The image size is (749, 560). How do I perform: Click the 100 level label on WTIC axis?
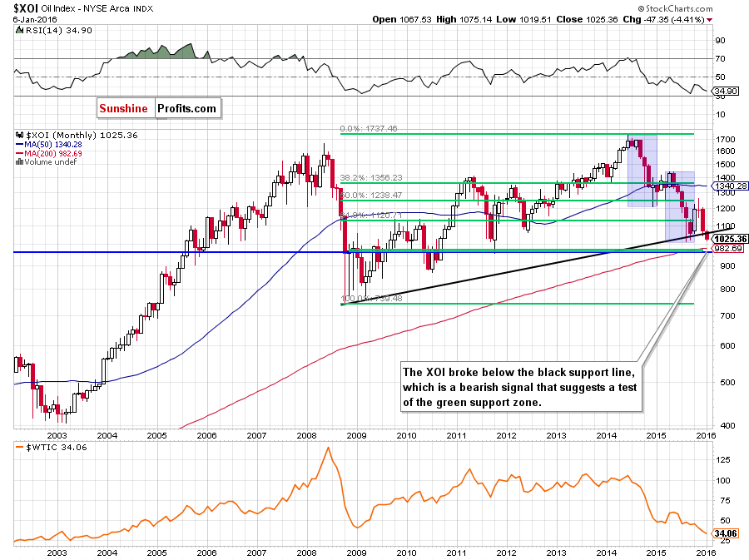coord(724,481)
